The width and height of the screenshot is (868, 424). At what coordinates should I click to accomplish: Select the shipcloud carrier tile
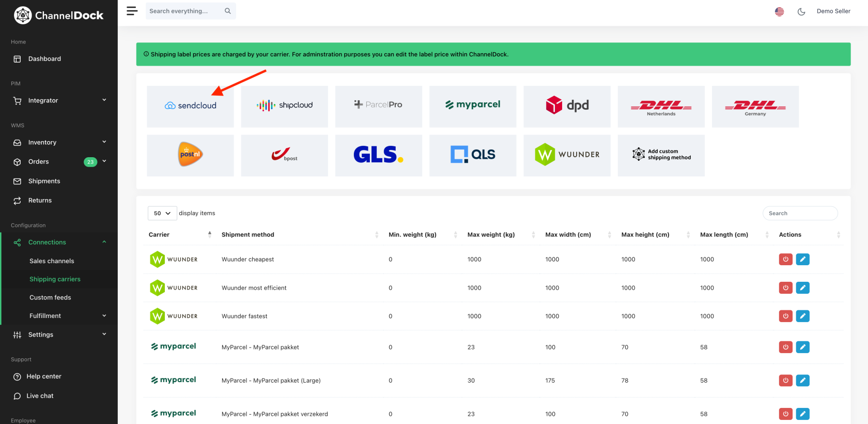click(x=284, y=106)
